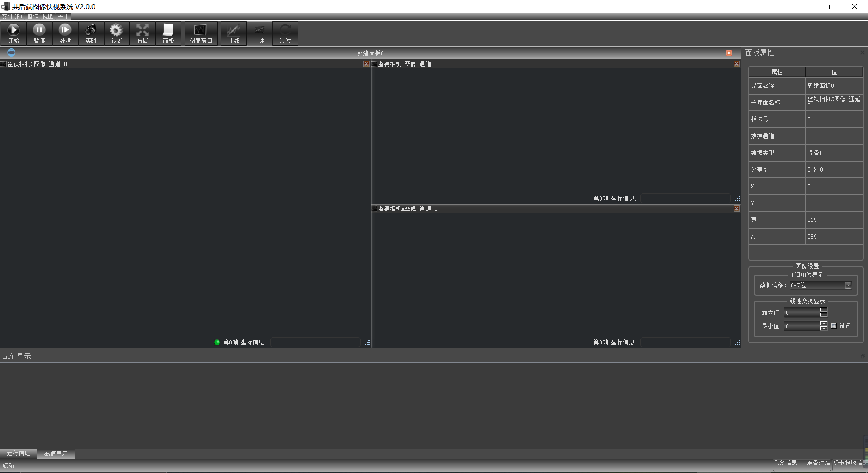Select the 高 value 589
Image resolution: width=868 pixels, height=473 pixels.
[x=834, y=236]
